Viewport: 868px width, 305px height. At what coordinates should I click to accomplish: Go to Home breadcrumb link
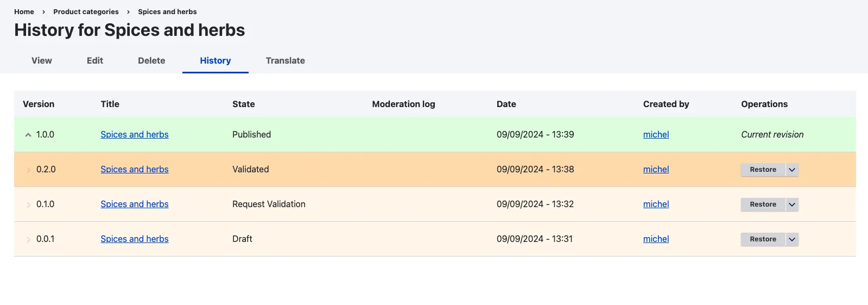tap(24, 12)
